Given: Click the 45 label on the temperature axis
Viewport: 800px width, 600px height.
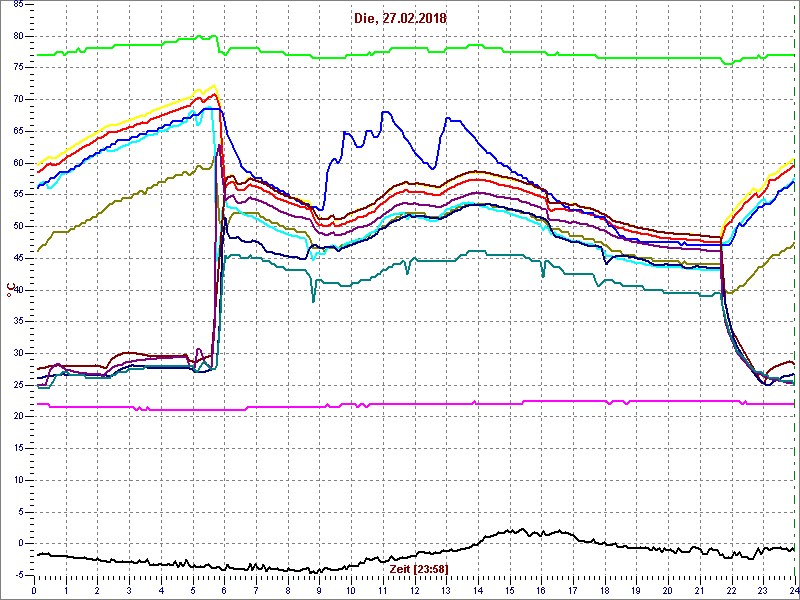Looking at the screenshot, I should 18,258.
